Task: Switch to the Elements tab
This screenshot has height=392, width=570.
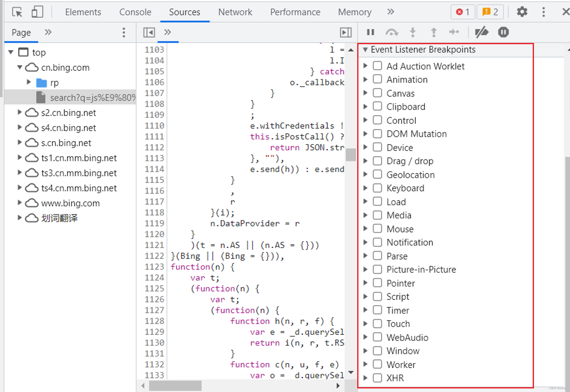Action: [x=83, y=12]
